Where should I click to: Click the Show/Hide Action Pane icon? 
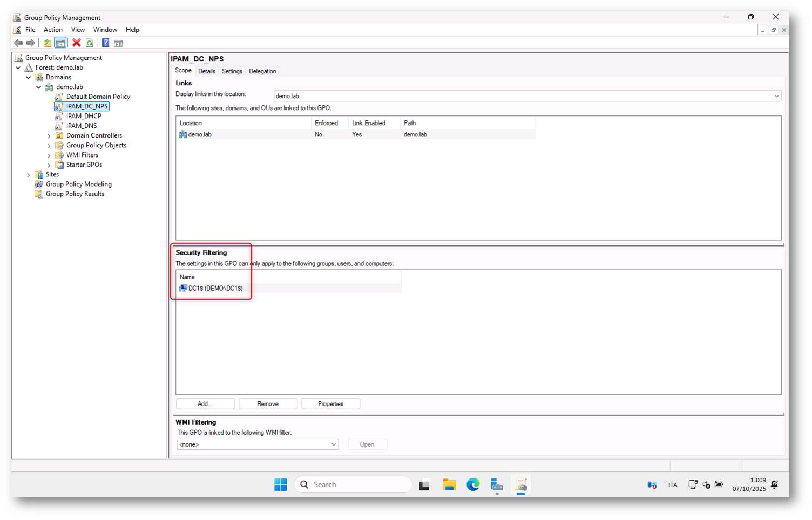coord(118,43)
